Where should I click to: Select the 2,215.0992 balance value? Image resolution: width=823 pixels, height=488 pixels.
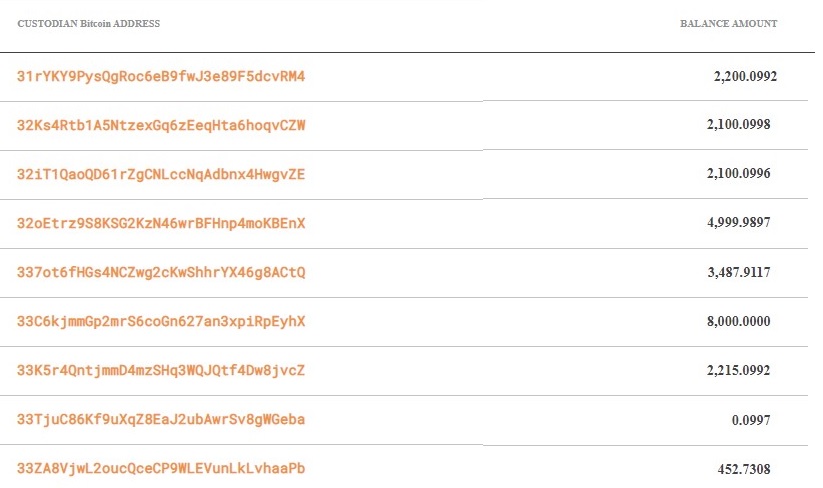738,370
